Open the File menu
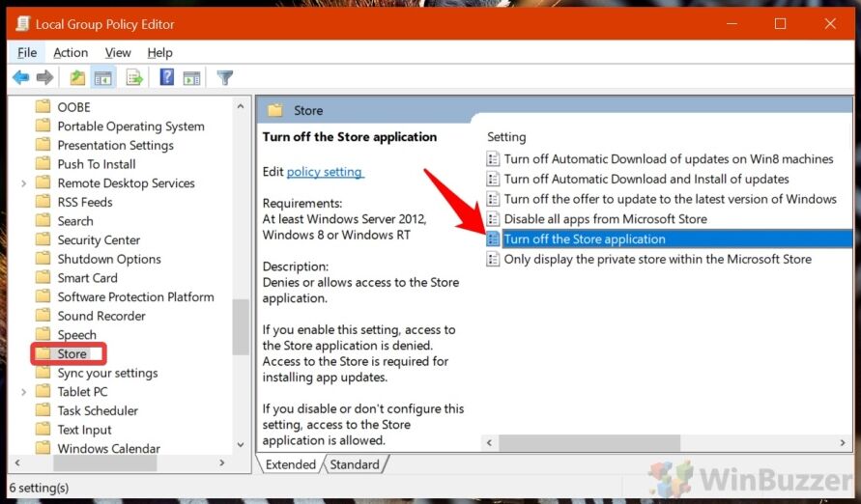 [x=27, y=53]
